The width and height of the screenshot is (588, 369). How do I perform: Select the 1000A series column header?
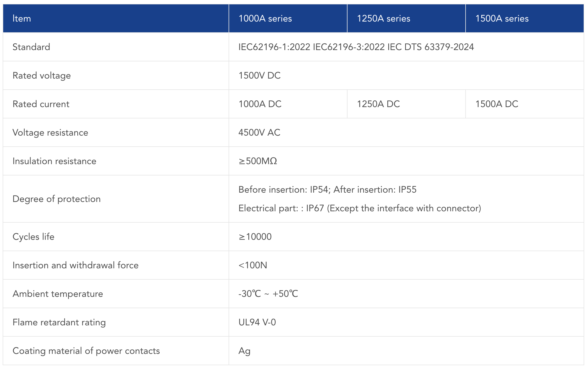point(265,19)
